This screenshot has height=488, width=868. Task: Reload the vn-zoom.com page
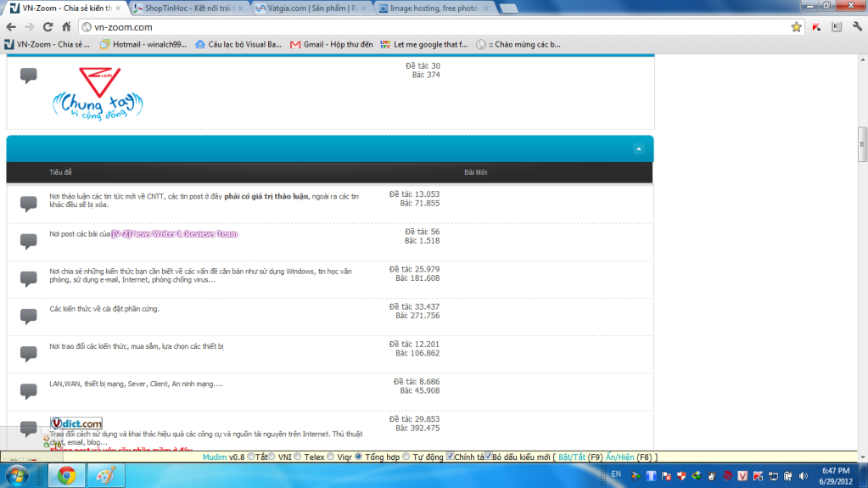click(x=48, y=26)
